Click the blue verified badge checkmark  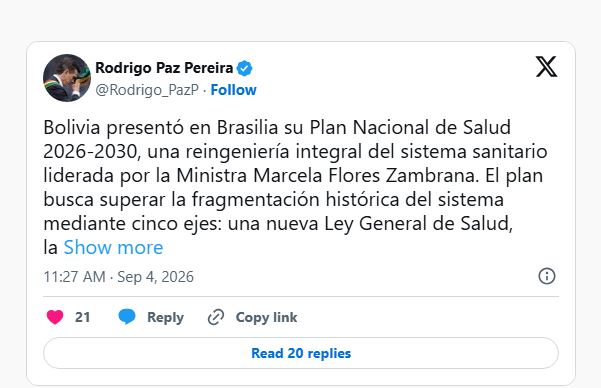[x=245, y=68]
